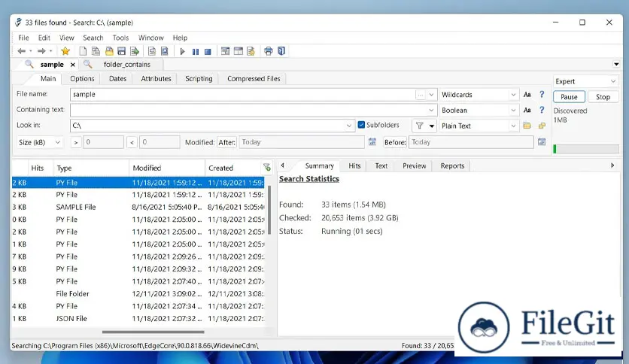Switch to the Compressed Files tab
Image resolution: width=629 pixels, height=364 pixels.
click(x=254, y=78)
